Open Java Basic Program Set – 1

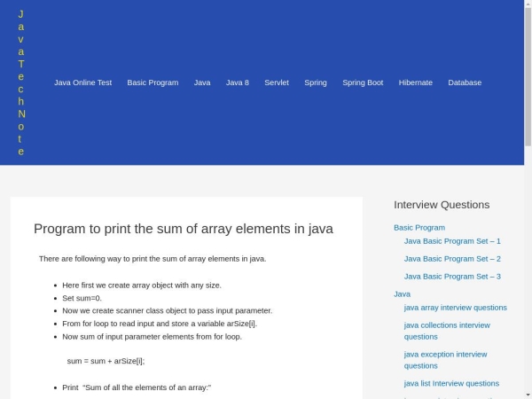click(452, 241)
